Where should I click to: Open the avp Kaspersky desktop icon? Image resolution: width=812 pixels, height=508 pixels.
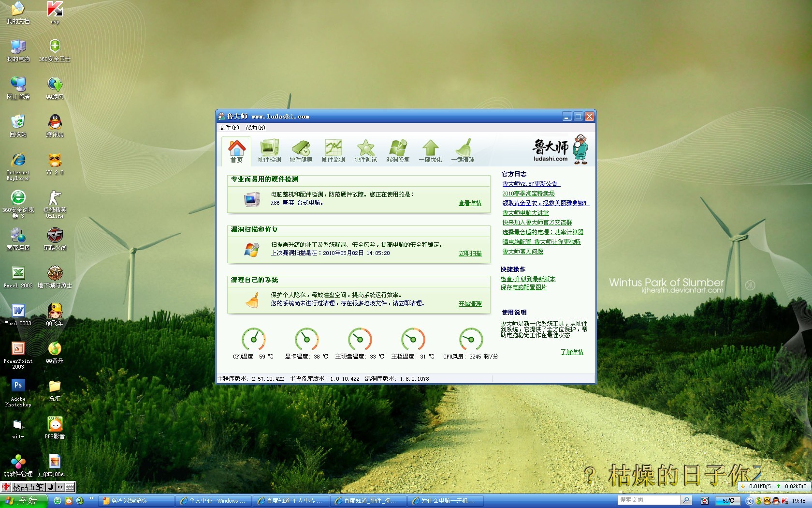pyautogui.click(x=55, y=13)
